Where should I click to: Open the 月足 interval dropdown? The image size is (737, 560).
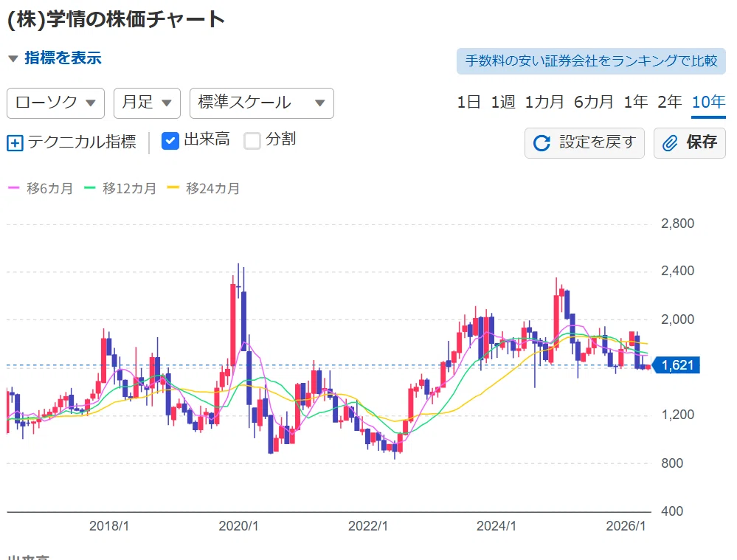(147, 103)
